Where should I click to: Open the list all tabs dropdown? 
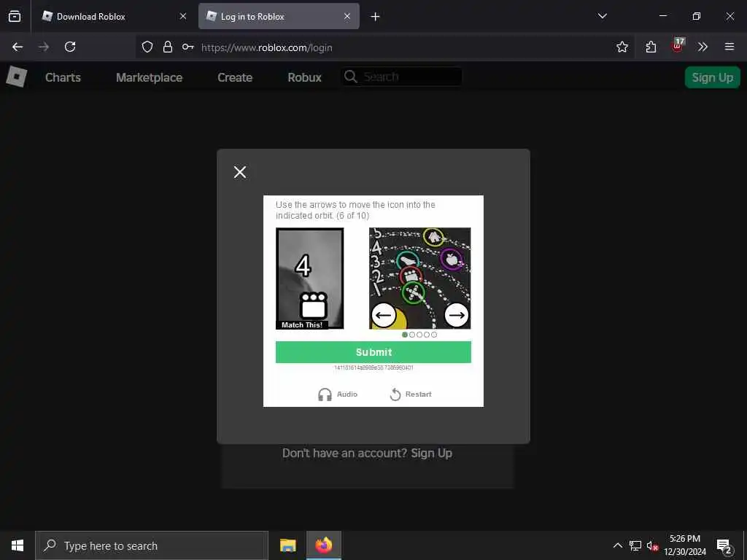point(602,16)
